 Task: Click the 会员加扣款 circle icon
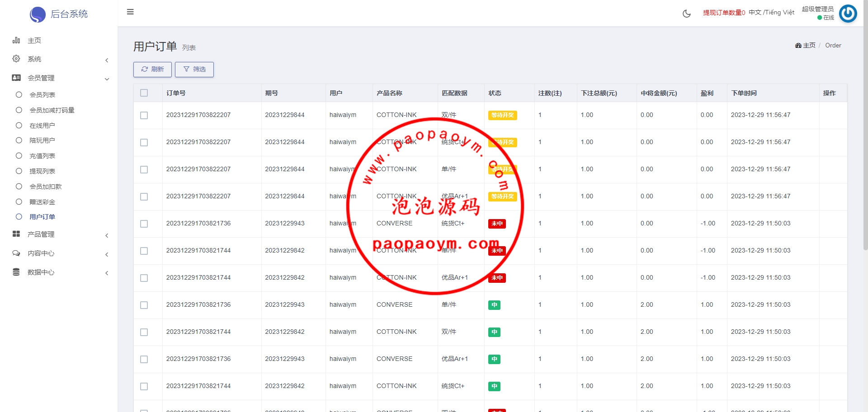(x=19, y=186)
